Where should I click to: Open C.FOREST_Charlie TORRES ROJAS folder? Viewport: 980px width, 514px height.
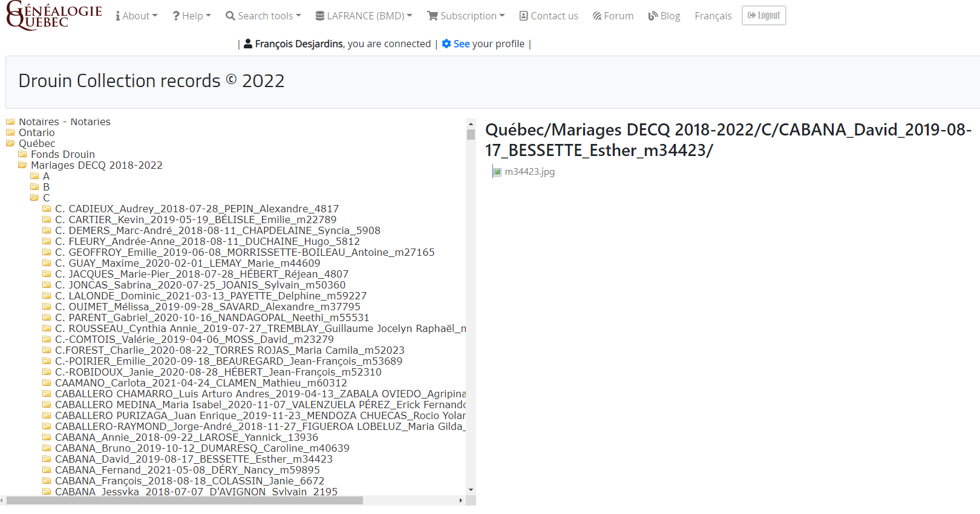coord(230,350)
